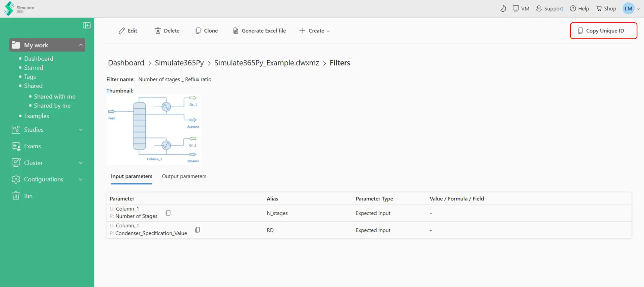Click the My work folder icon
This screenshot has height=287, width=644.
[x=16, y=45]
